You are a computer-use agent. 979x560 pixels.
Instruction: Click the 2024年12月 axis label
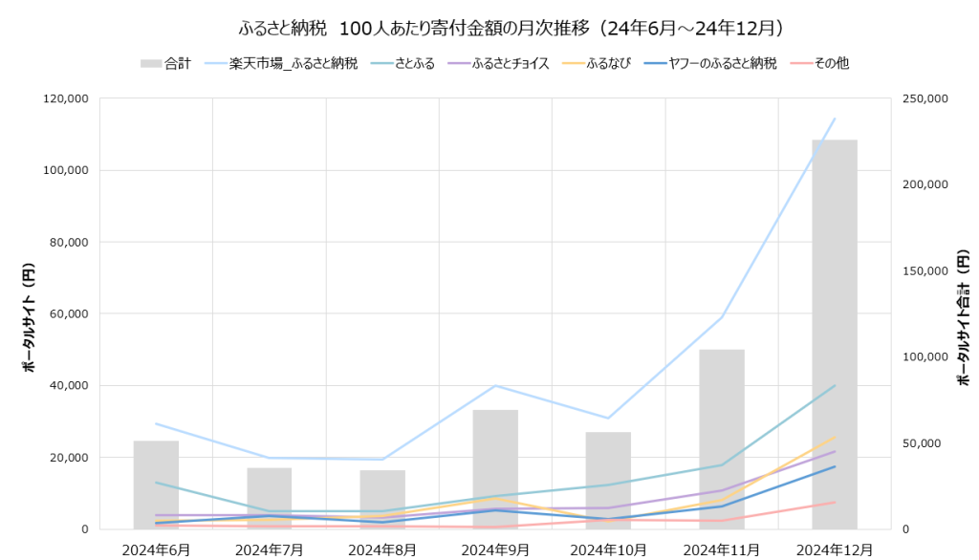click(x=835, y=550)
